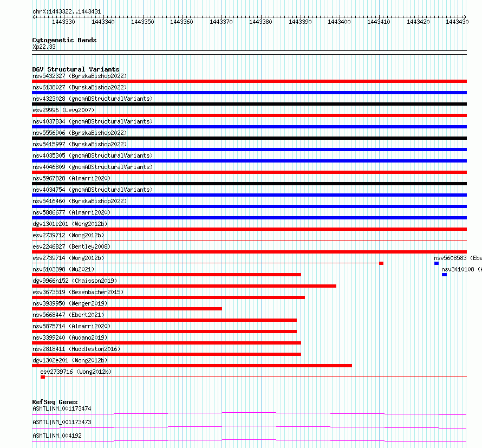The image size is (482, 448).
Task: Open nsv5875714 (Almarri2020) label
Action: click(71, 326)
